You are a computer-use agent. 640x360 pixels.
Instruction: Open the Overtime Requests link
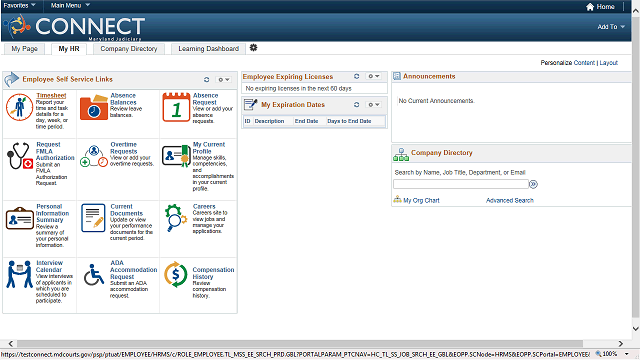(x=124, y=148)
